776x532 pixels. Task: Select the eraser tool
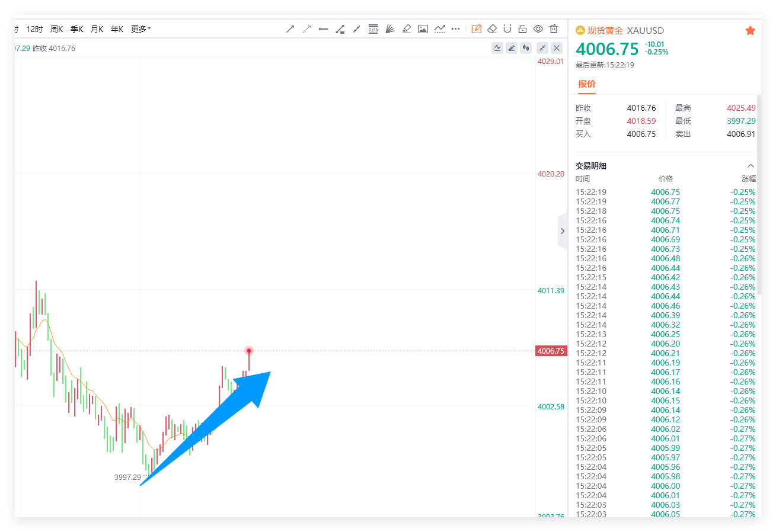coord(492,28)
